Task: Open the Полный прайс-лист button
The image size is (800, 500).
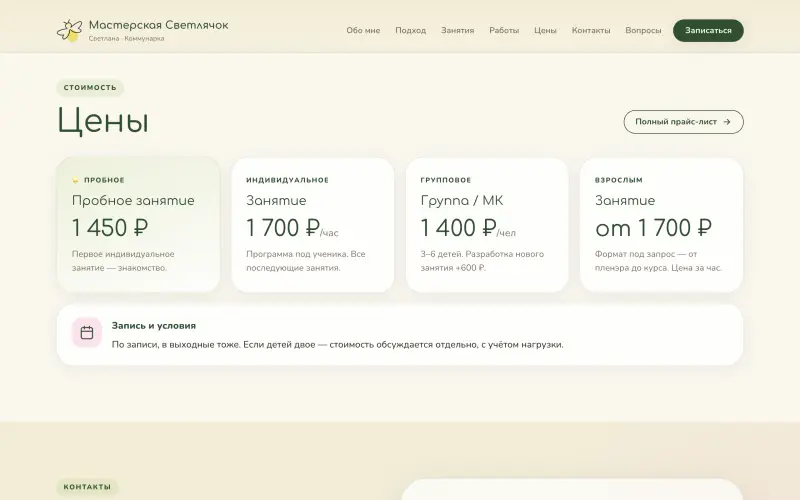Action: (x=683, y=122)
